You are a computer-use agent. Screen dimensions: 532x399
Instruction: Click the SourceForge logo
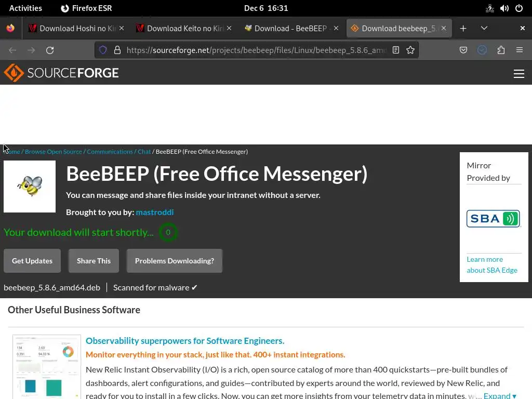coord(61,73)
